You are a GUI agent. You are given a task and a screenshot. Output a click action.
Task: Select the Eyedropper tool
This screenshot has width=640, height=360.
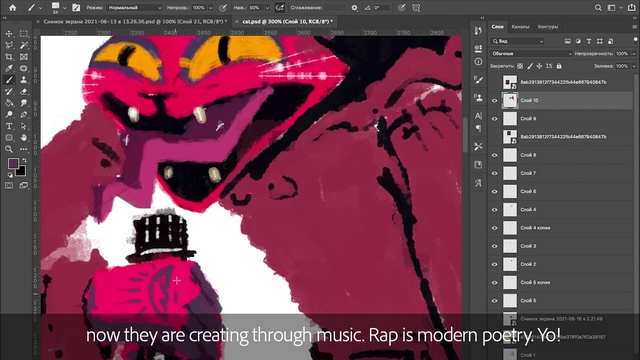pos(9,68)
